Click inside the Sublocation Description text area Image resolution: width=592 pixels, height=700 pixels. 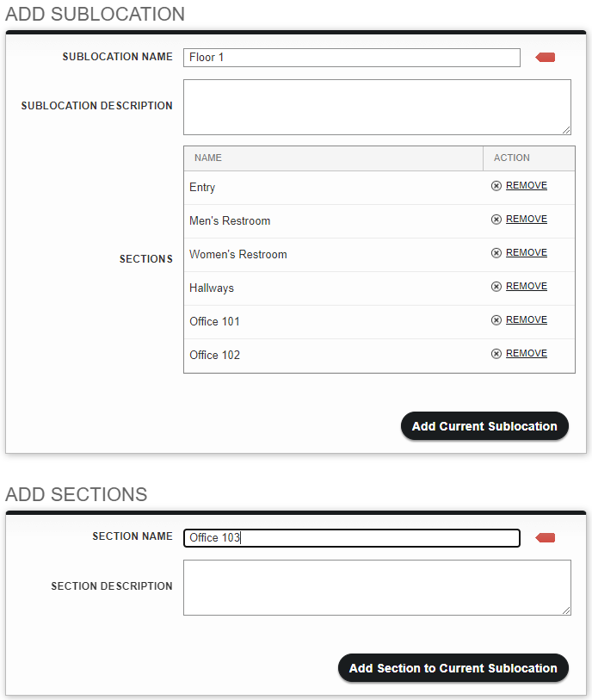pyautogui.click(x=377, y=107)
